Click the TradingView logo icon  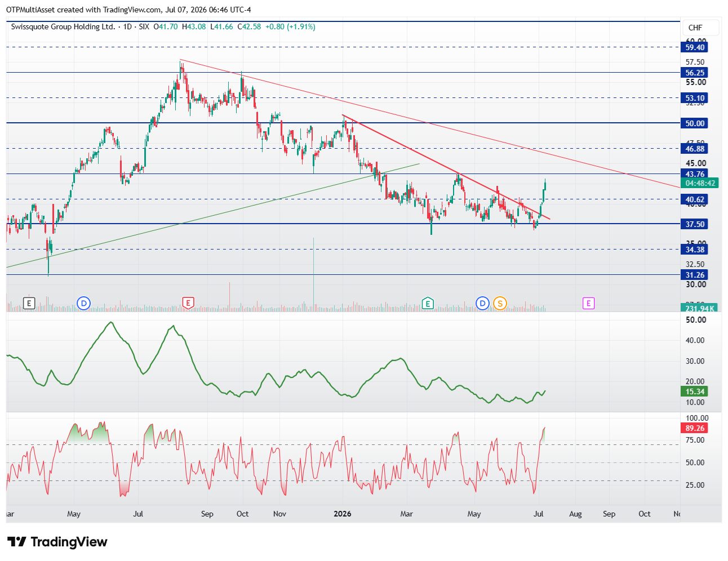point(17,542)
